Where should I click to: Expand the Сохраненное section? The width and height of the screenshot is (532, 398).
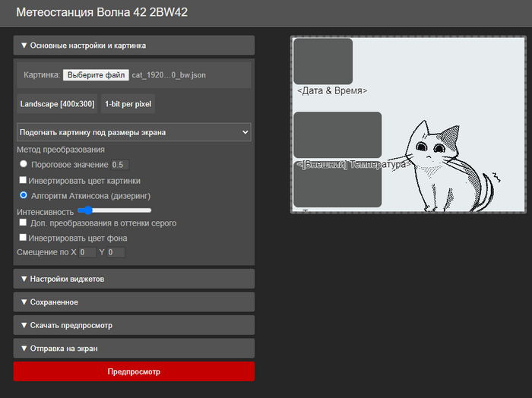pos(133,302)
